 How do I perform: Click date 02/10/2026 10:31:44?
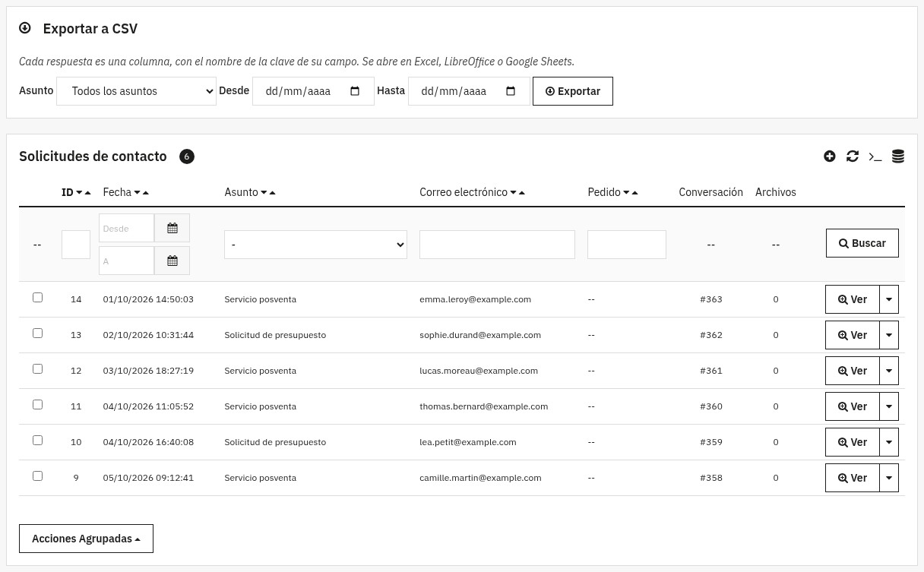(x=148, y=335)
